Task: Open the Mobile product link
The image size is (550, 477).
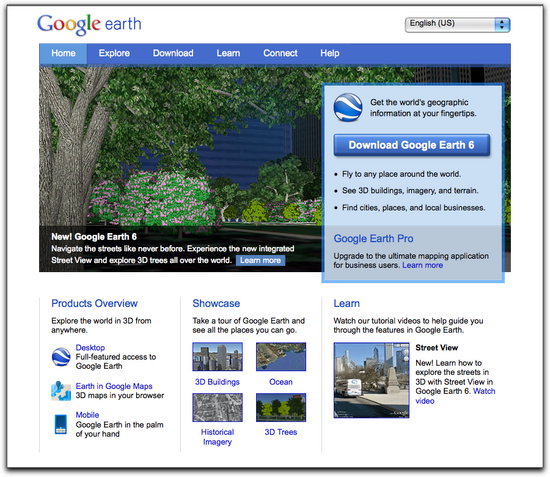Action: click(x=87, y=415)
